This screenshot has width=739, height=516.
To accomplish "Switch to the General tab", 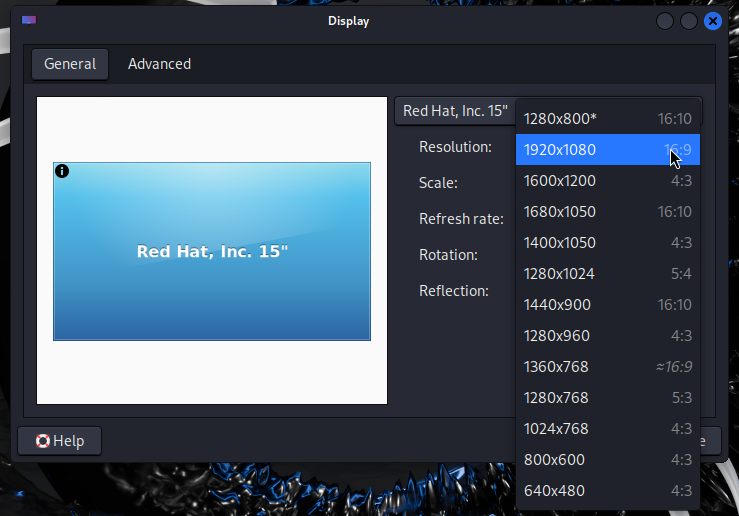I will coord(70,64).
